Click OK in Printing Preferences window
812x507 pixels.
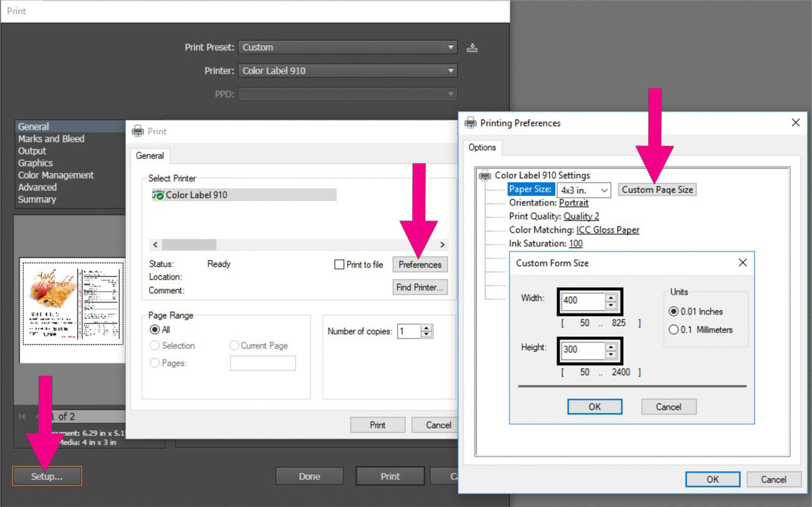click(x=713, y=479)
